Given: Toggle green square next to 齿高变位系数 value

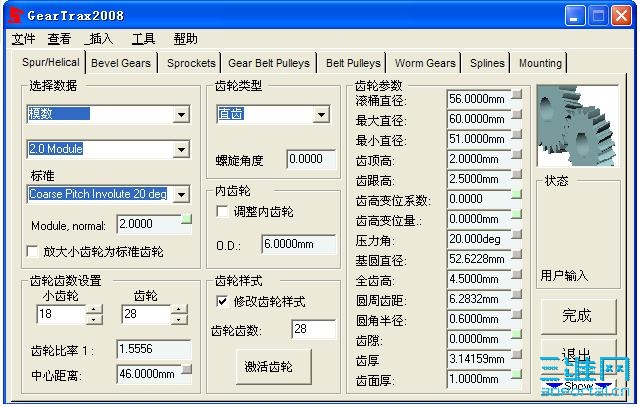Looking at the screenshot, I should pyautogui.click(x=517, y=195).
